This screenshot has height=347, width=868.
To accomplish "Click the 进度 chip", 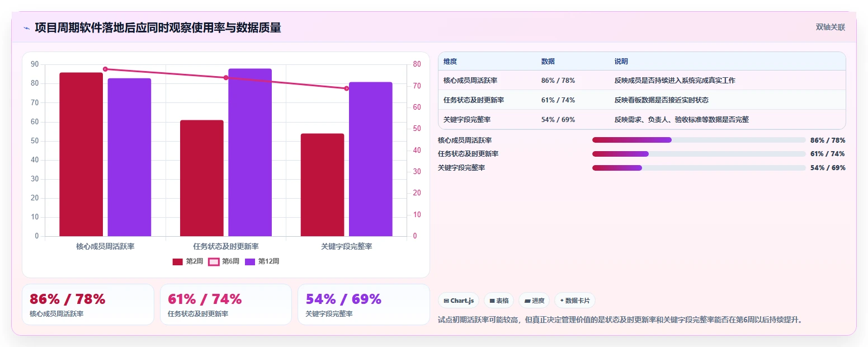I will point(534,301).
